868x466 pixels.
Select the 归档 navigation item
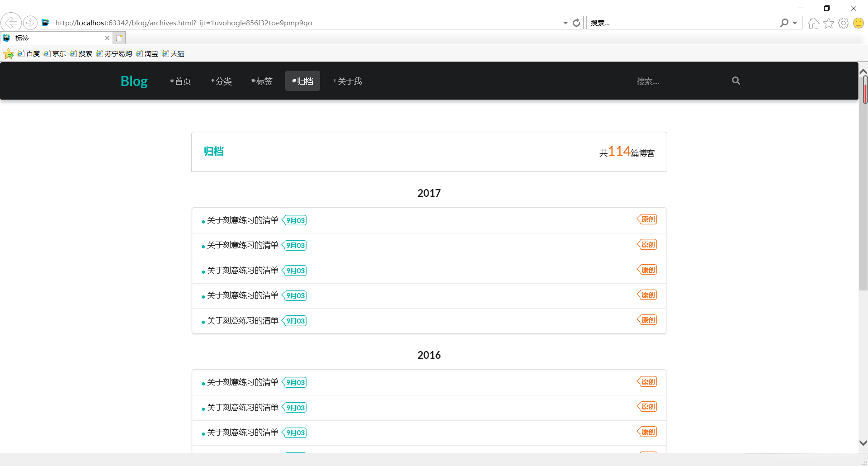(302, 81)
